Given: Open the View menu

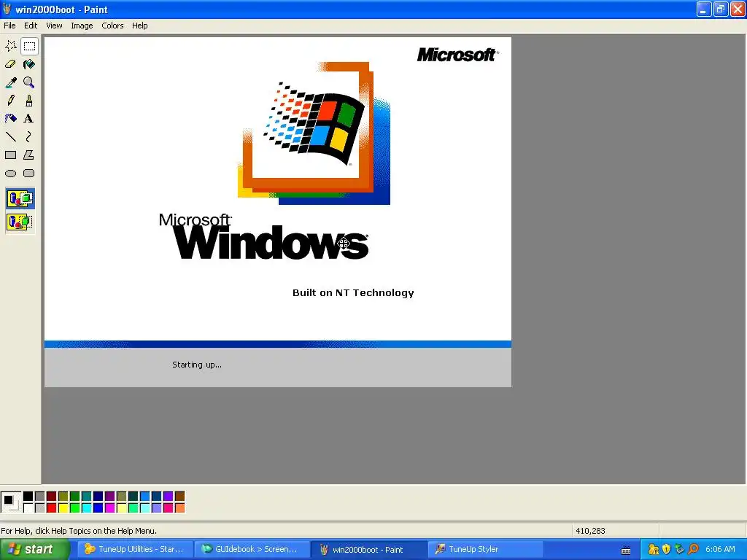Looking at the screenshot, I should pos(54,26).
